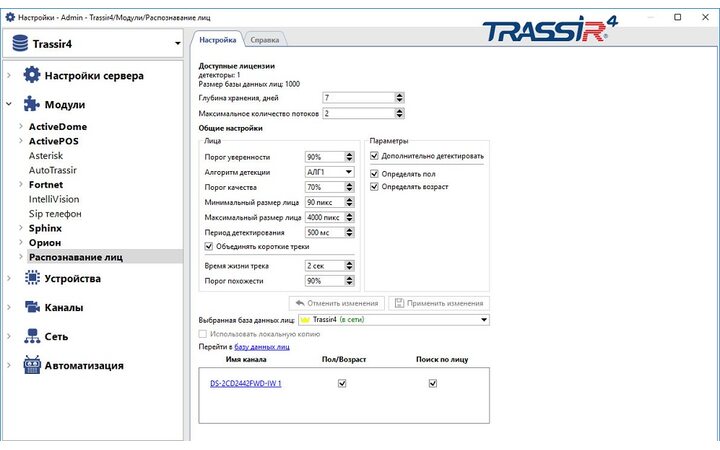Collapse the Модули tree node
720x450 pixels.
[x=9, y=105]
